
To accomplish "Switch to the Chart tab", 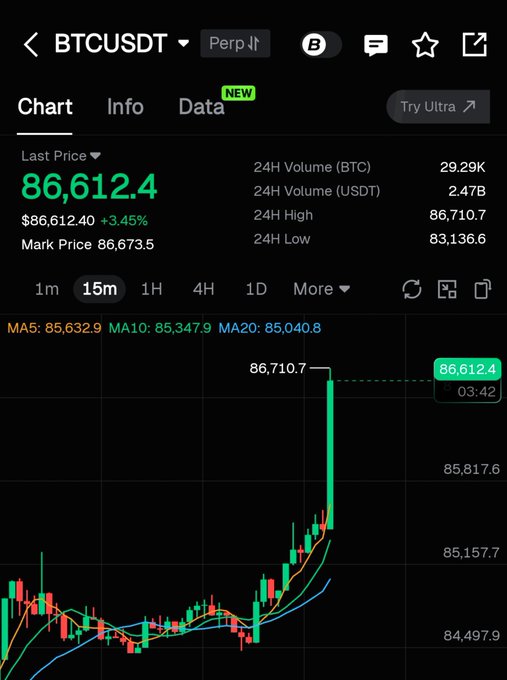I will click(45, 107).
